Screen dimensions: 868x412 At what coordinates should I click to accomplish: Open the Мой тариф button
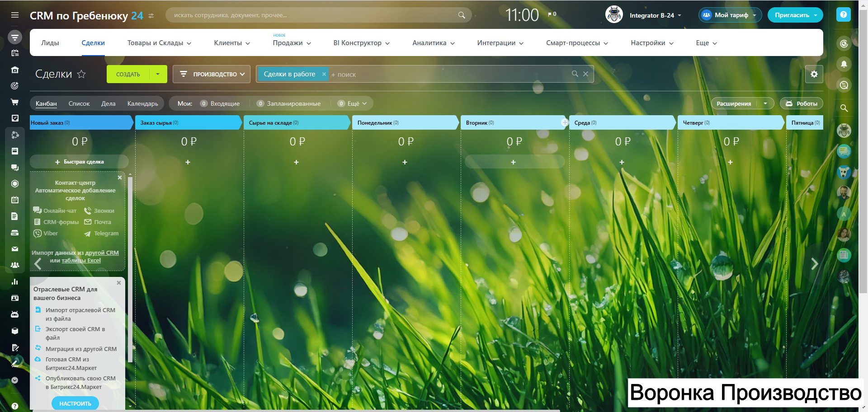[730, 15]
